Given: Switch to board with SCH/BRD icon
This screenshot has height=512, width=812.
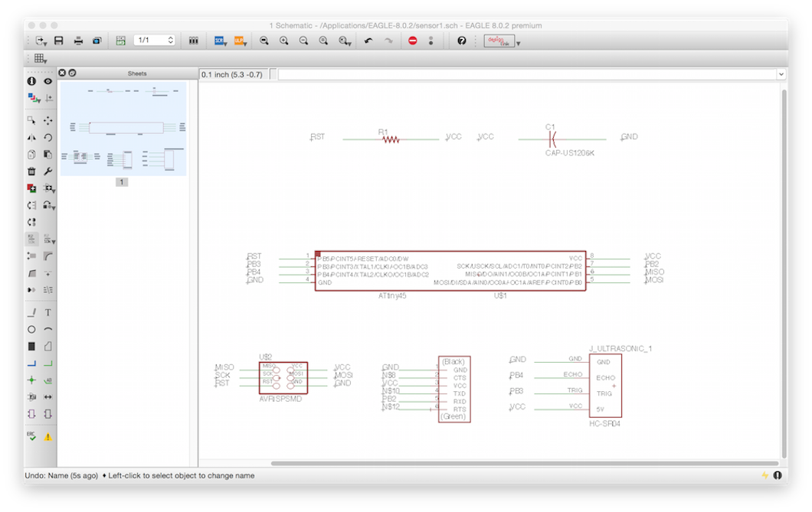Looking at the screenshot, I should point(121,41).
